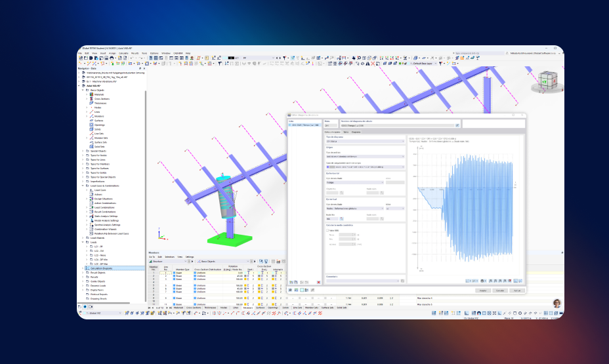Viewport: 609px width, 364px height.
Task: Select Load Combinations in navigator tree
Action: [x=104, y=208]
